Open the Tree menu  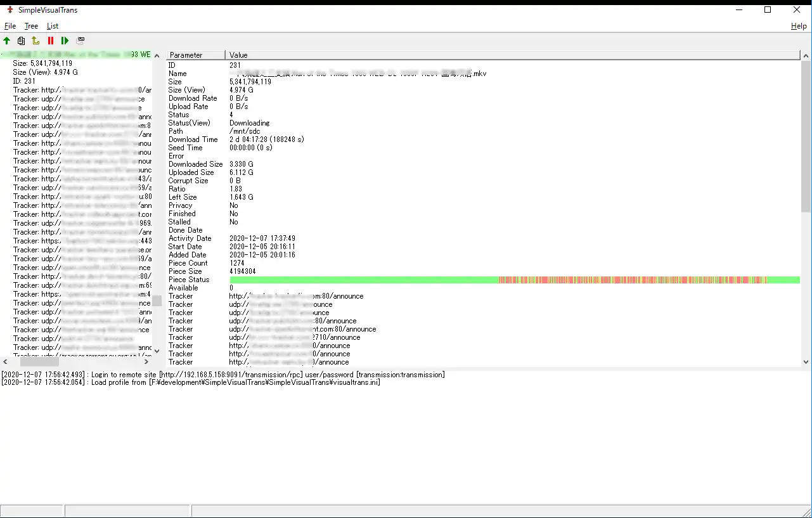pyautogui.click(x=31, y=26)
